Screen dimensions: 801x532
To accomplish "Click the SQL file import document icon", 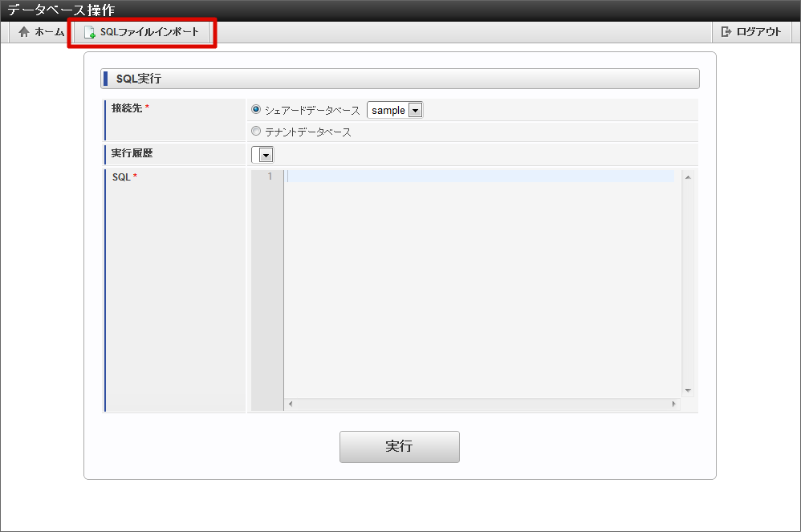I will point(89,32).
